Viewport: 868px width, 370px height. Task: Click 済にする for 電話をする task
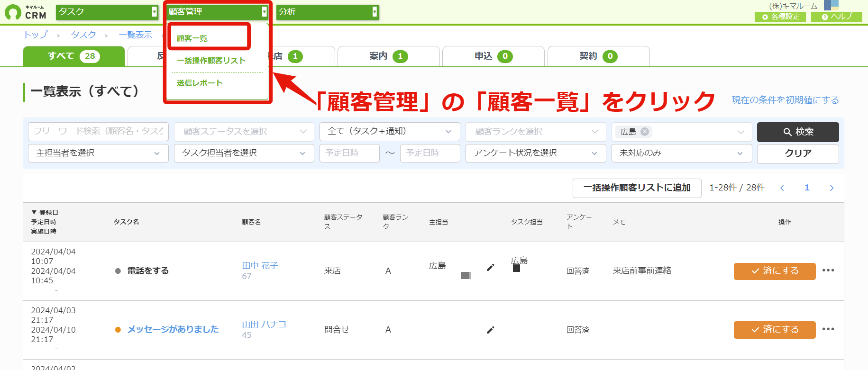pyautogui.click(x=775, y=271)
